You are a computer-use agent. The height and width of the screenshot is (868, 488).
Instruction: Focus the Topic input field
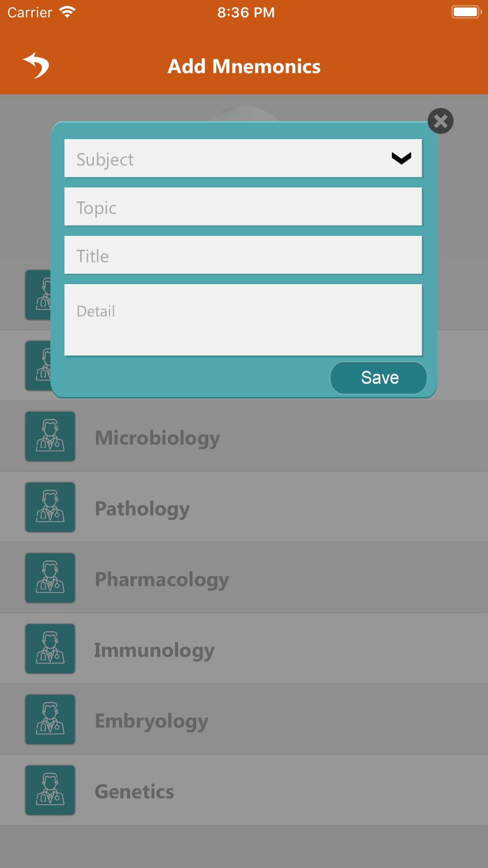pyautogui.click(x=243, y=207)
